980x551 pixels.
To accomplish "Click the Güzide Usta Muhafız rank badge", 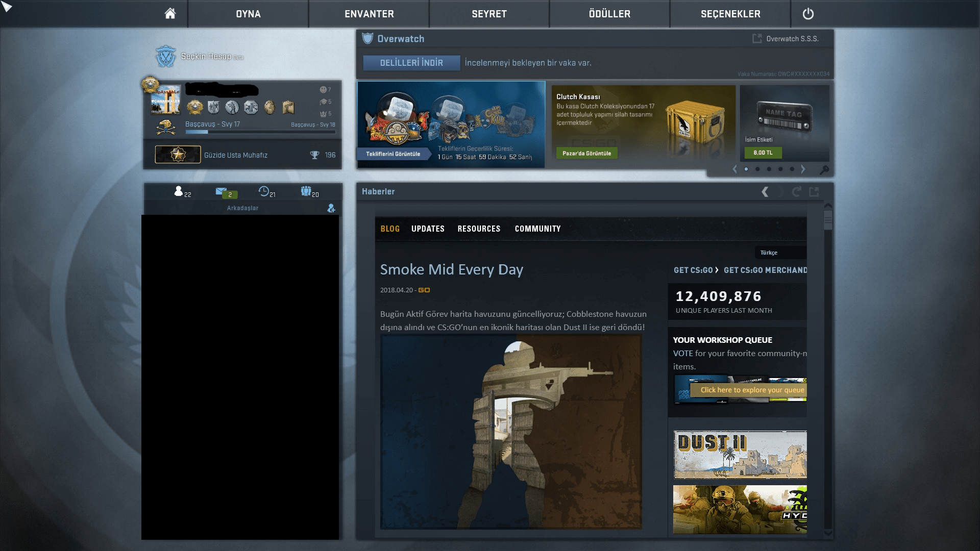I will [178, 155].
